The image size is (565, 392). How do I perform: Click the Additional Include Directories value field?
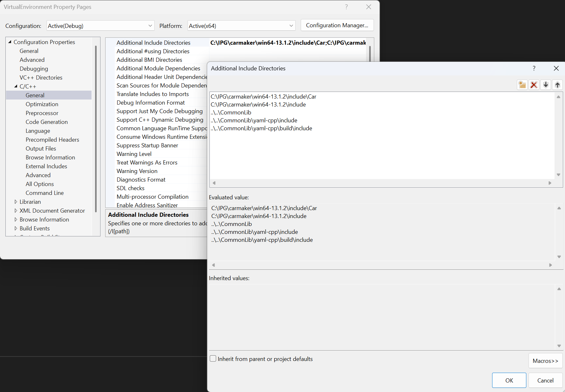(288, 42)
